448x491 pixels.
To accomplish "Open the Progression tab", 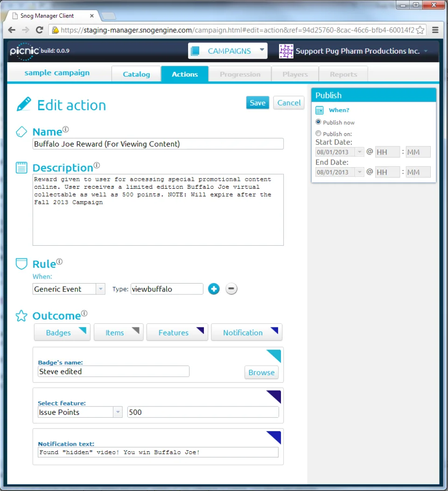I will 240,74.
